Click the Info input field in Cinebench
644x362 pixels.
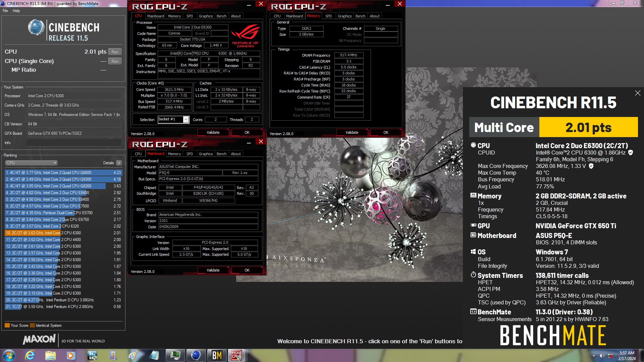74,143
